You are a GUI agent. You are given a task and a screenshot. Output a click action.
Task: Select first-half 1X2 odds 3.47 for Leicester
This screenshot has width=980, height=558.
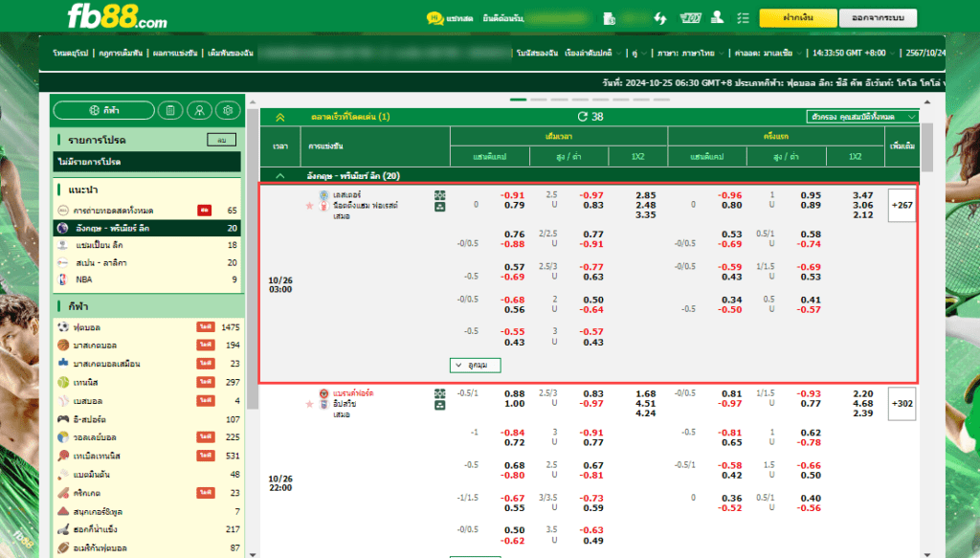[862, 195]
